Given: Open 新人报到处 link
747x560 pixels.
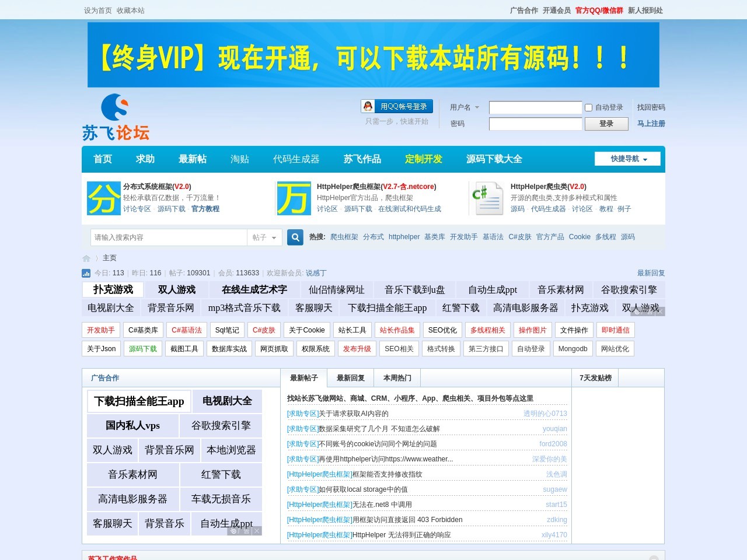Looking at the screenshot, I should [645, 10].
